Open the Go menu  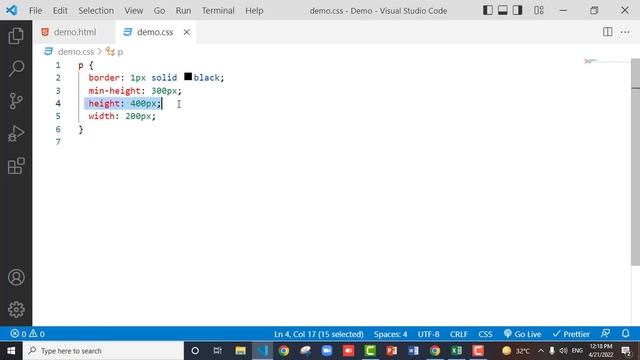point(159,11)
